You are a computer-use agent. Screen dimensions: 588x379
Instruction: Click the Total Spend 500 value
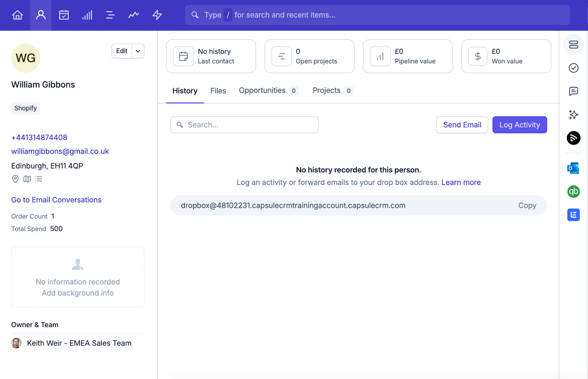point(56,229)
